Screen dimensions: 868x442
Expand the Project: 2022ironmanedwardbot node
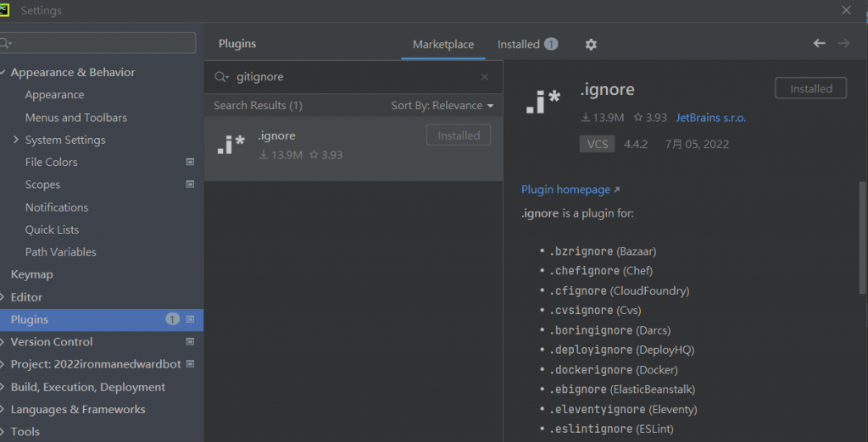point(3,364)
